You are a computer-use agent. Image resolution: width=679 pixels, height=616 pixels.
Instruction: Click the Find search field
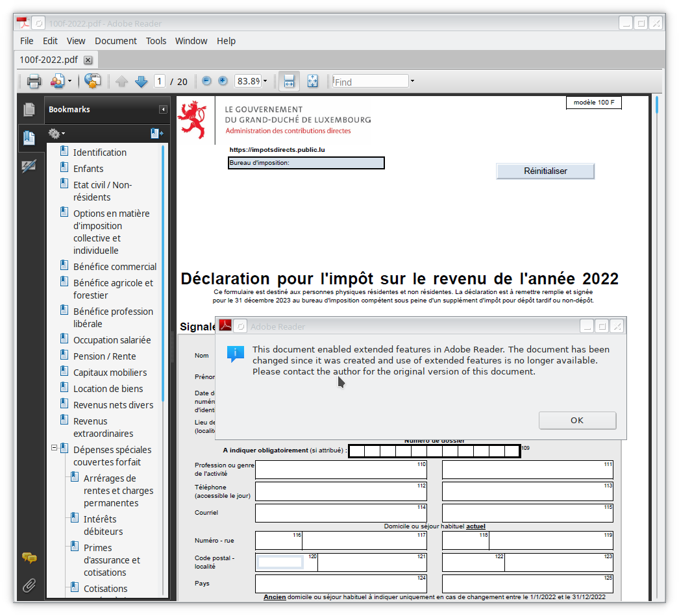tap(370, 82)
